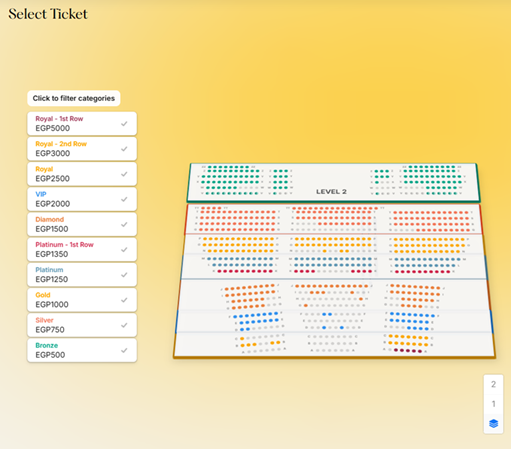Toggle the Royal EGP2500 category filter
The width and height of the screenshot is (511, 449).
tap(82, 174)
